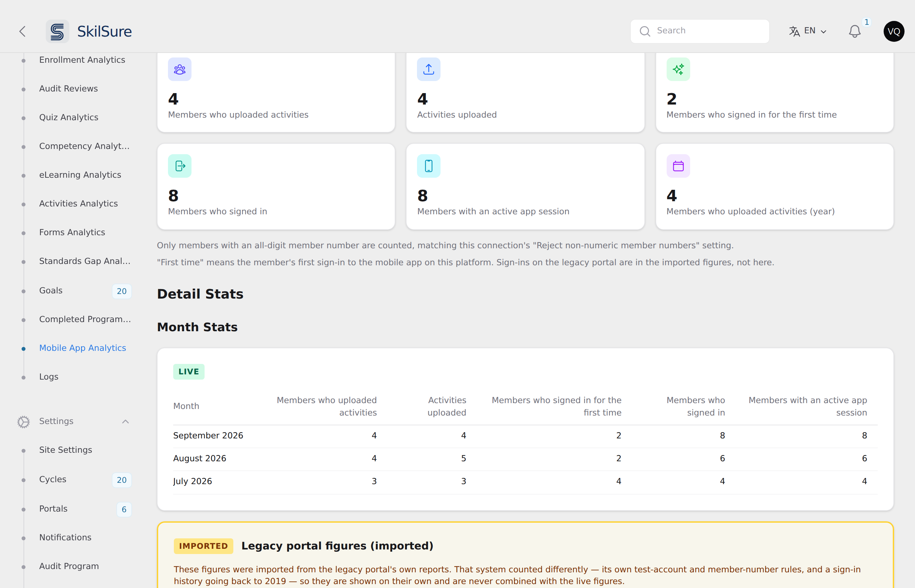Focus the Search input field
Screen dimensions: 915x588
tap(700, 31)
